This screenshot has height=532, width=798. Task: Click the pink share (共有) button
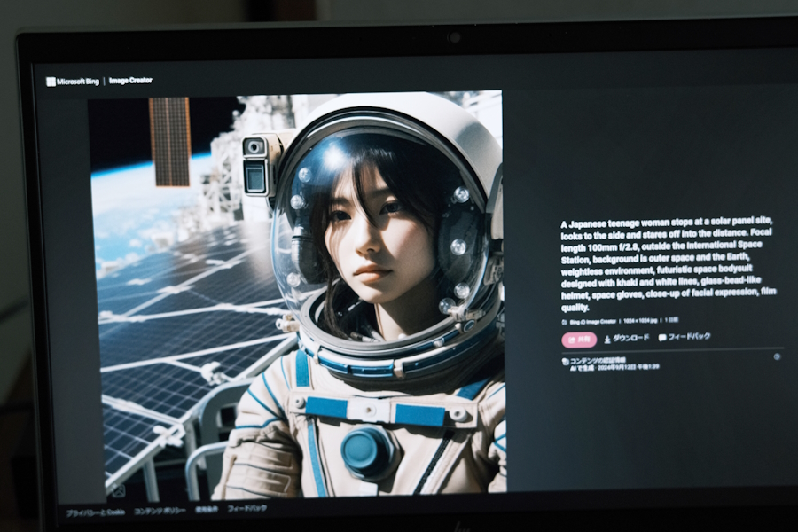[x=579, y=340]
